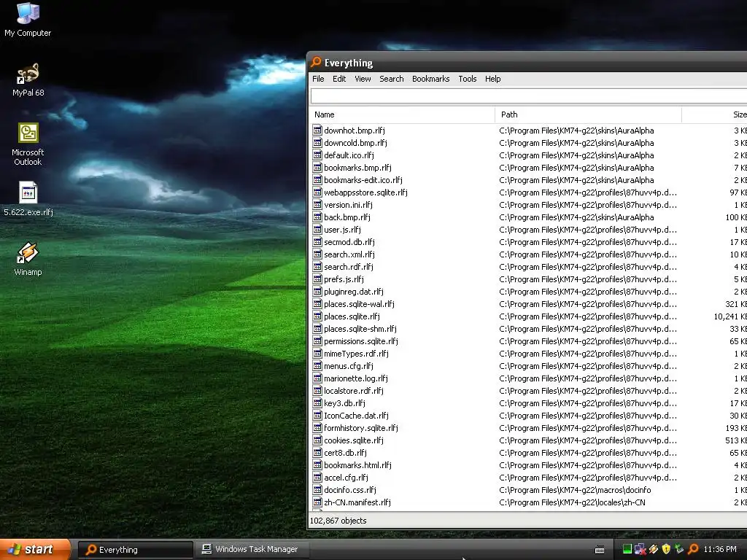Click the Everything magnifier tray icon
The height and width of the screenshot is (560, 747).
(x=693, y=549)
